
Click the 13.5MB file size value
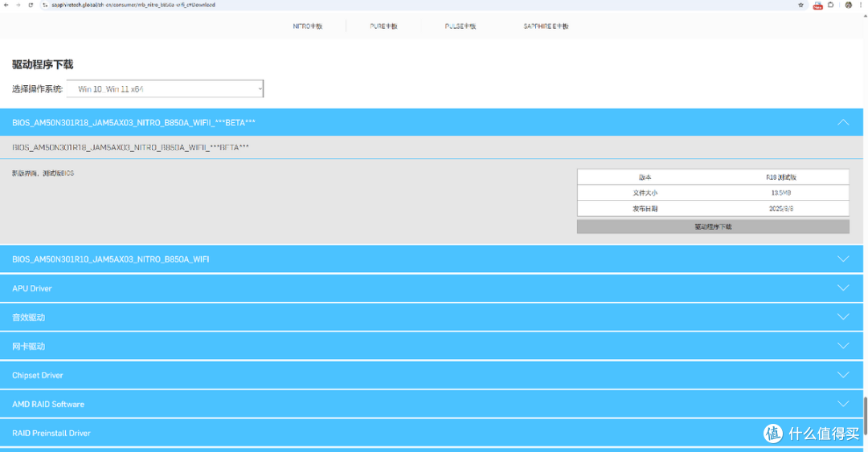pyautogui.click(x=781, y=193)
